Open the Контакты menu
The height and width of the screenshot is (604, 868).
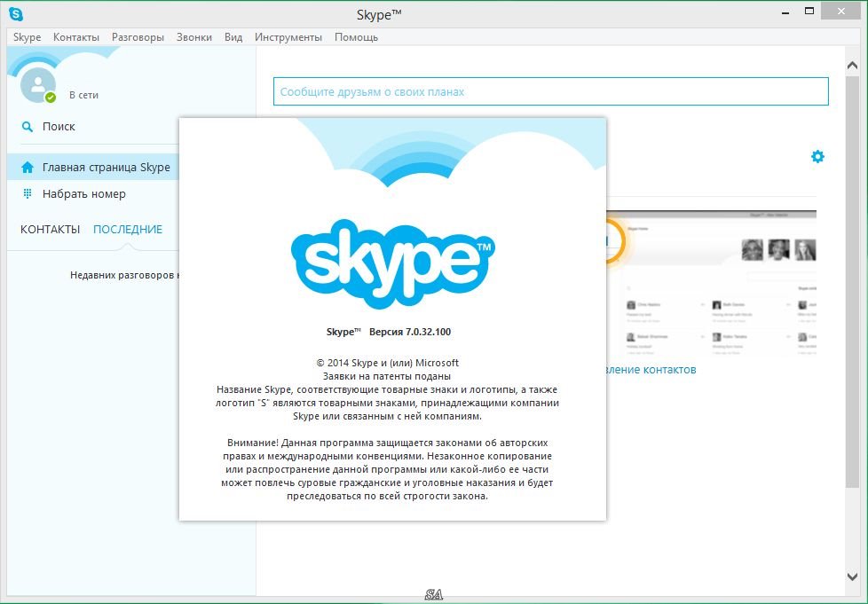coord(75,37)
